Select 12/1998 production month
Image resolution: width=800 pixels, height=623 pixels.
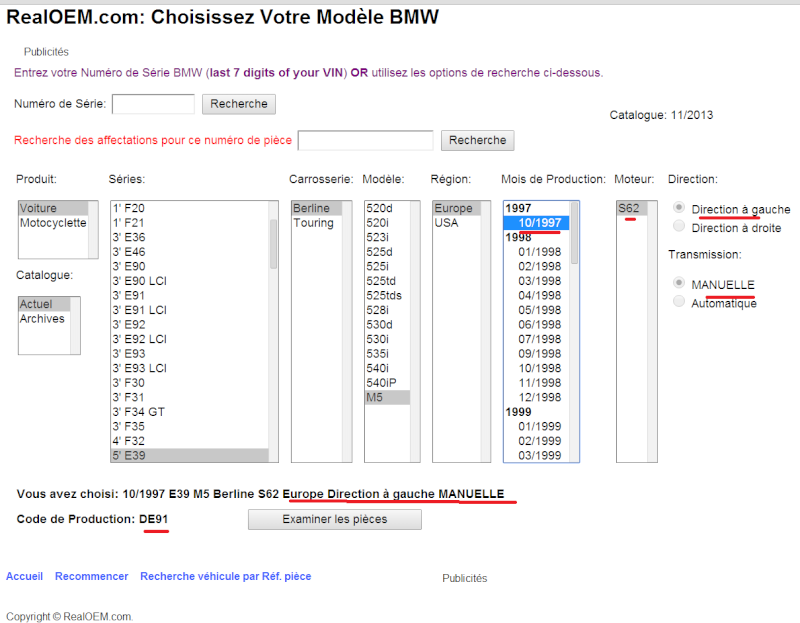537,397
